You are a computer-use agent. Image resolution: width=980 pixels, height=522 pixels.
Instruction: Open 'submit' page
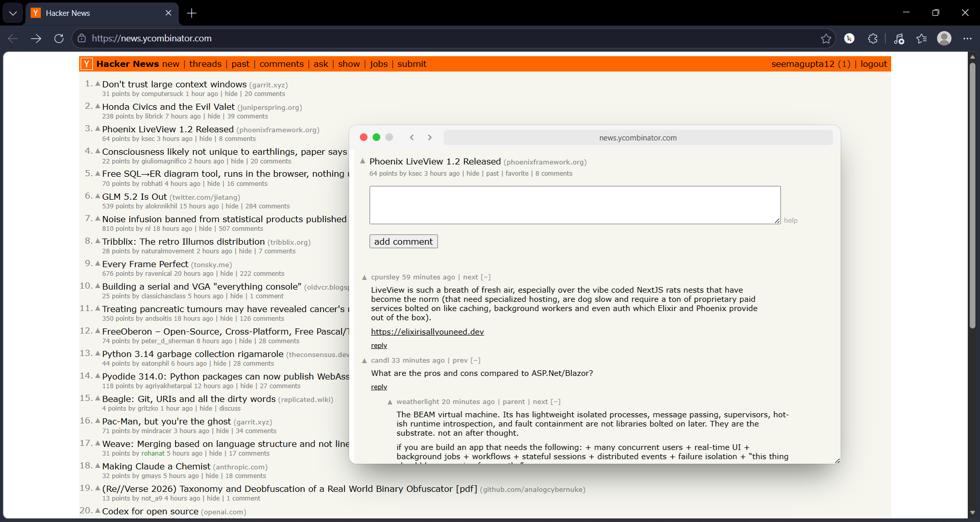click(411, 64)
